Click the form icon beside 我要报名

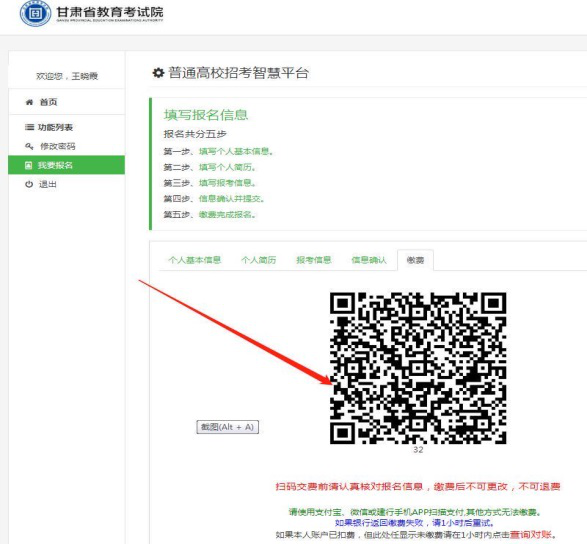[28, 165]
